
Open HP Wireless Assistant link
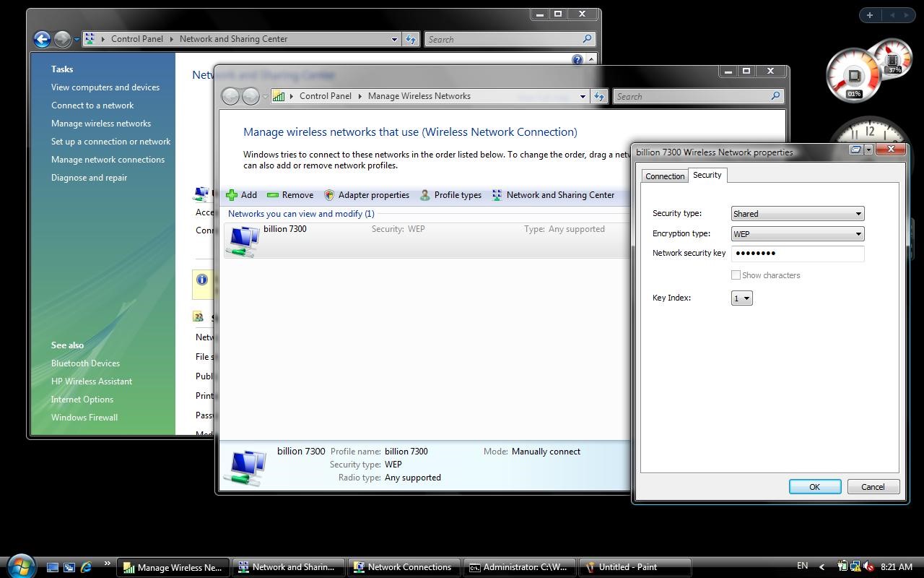click(92, 381)
